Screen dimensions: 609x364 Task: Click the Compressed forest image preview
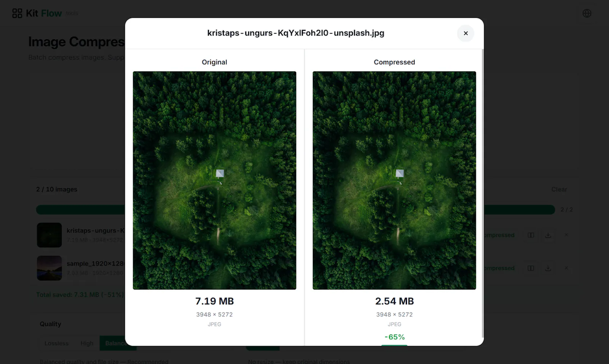pos(394,180)
